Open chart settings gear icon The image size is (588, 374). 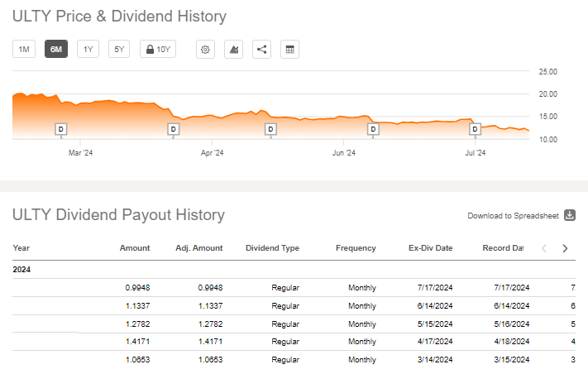pos(205,49)
